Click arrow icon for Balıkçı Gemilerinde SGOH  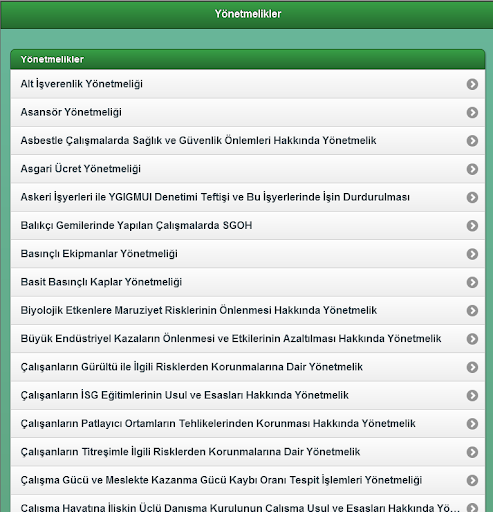pos(472,226)
